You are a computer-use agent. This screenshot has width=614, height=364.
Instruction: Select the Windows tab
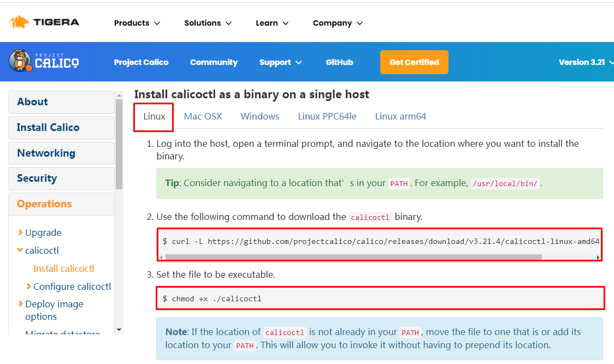pos(260,116)
